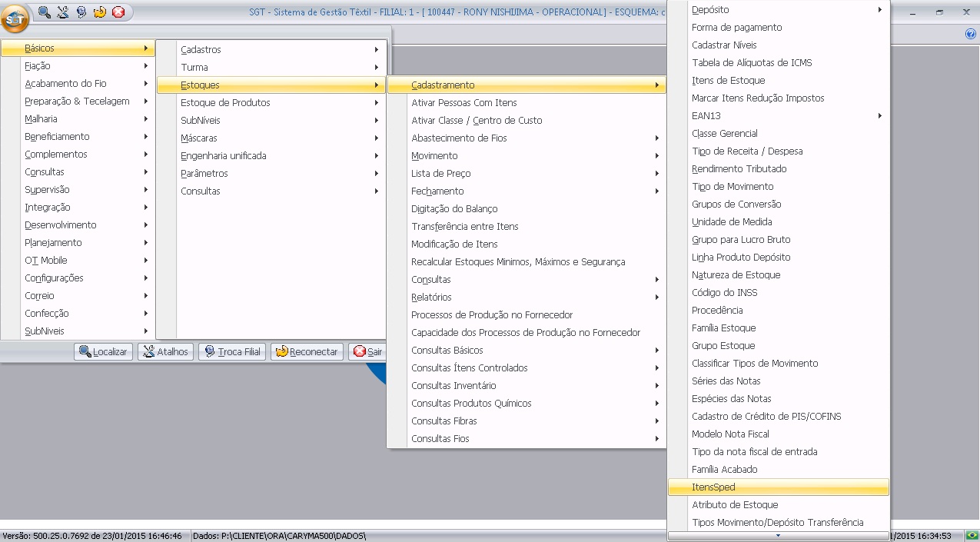Open the blue help question mark icon
980x542 pixels.
click(x=970, y=34)
